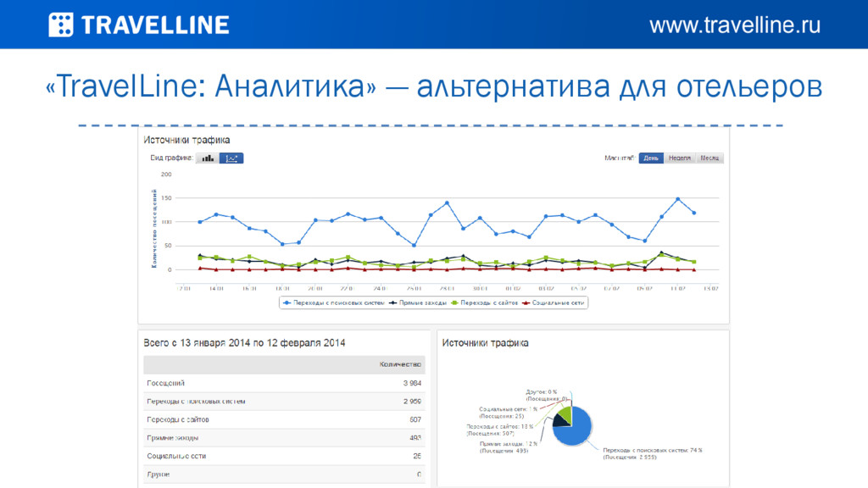Toggle legend item Прямые заходы

tap(417, 302)
